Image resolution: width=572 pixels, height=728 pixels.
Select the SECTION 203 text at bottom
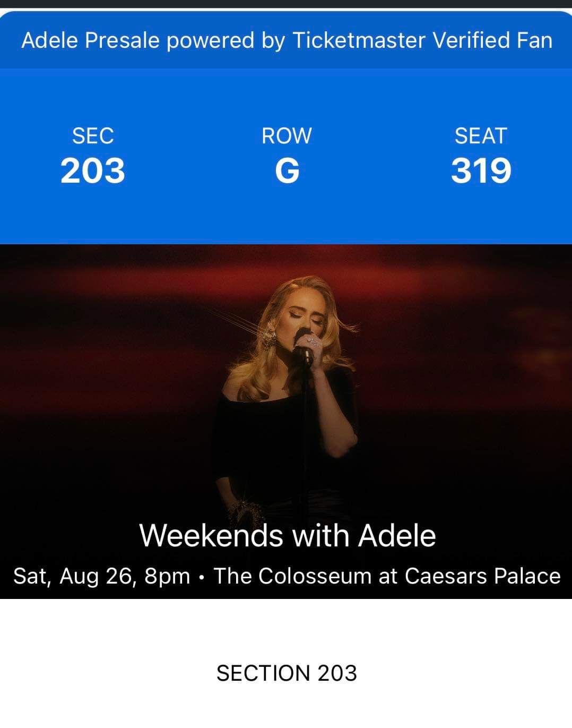(x=287, y=673)
